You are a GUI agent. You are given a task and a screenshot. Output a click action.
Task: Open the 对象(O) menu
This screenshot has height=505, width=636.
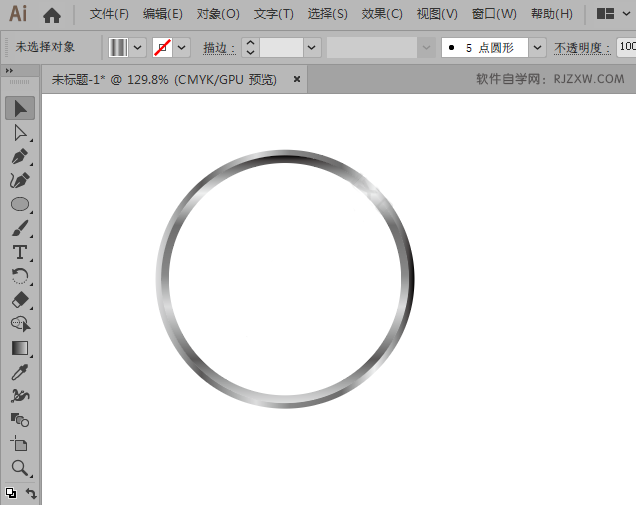pos(218,14)
